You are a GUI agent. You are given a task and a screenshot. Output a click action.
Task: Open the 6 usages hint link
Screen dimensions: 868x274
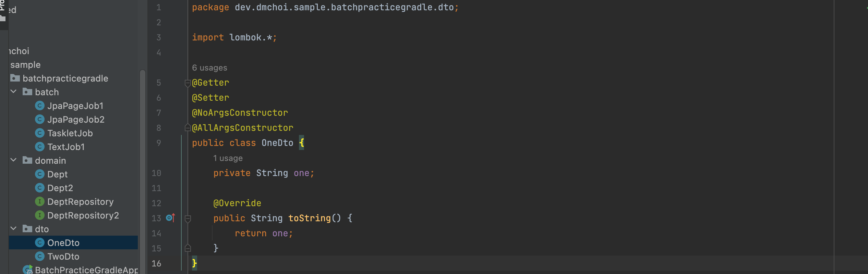coord(209,68)
